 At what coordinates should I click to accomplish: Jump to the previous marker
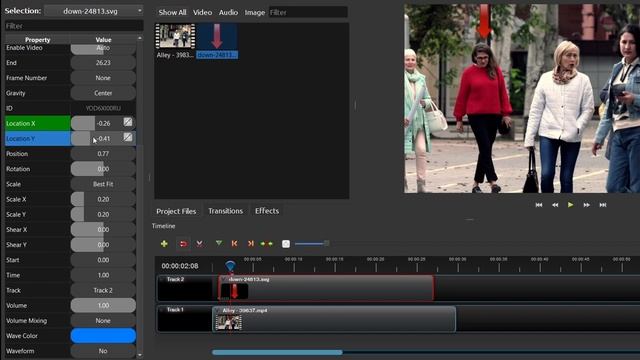[234, 243]
